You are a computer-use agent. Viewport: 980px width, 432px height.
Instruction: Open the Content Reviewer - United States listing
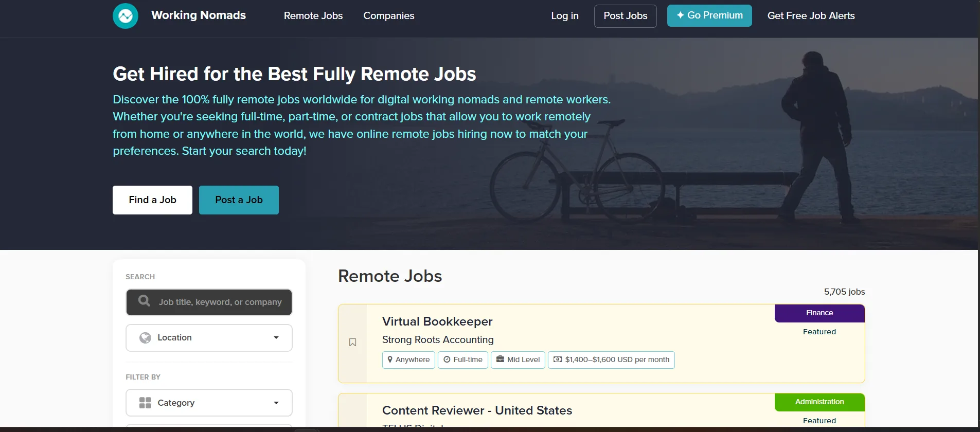(x=477, y=410)
